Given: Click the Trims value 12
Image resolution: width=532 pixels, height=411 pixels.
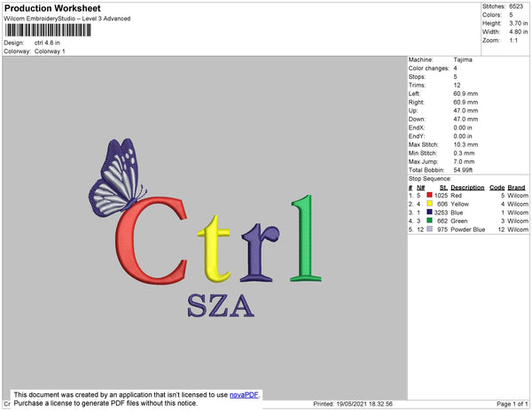Looking at the screenshot, I should [x=457, y=85].
